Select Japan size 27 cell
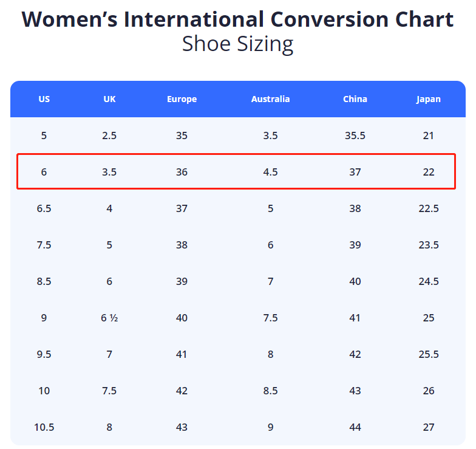The image size is (476, 449). [x=429, y=427]
